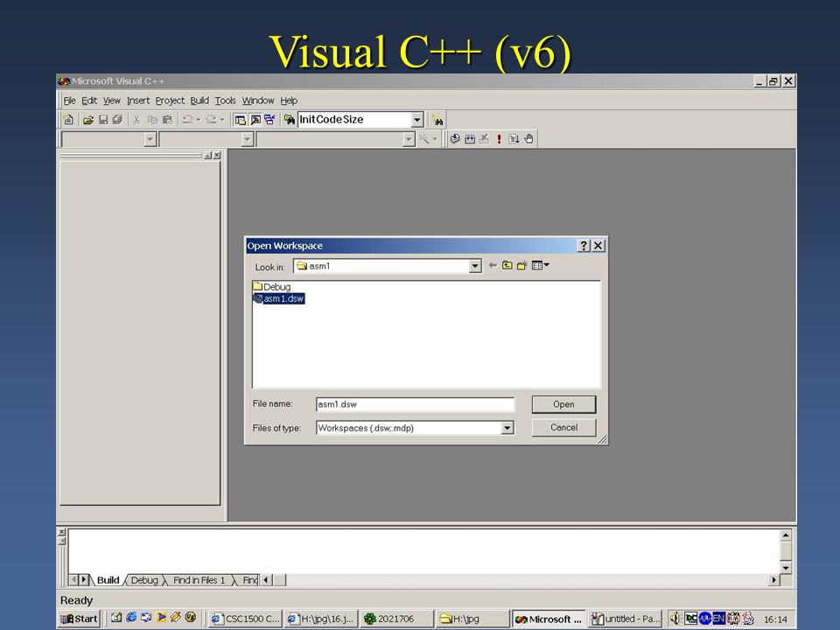The width and height of the screenshot is (840, 630).
Task: Click the File name input field
Action: point(415,404)
